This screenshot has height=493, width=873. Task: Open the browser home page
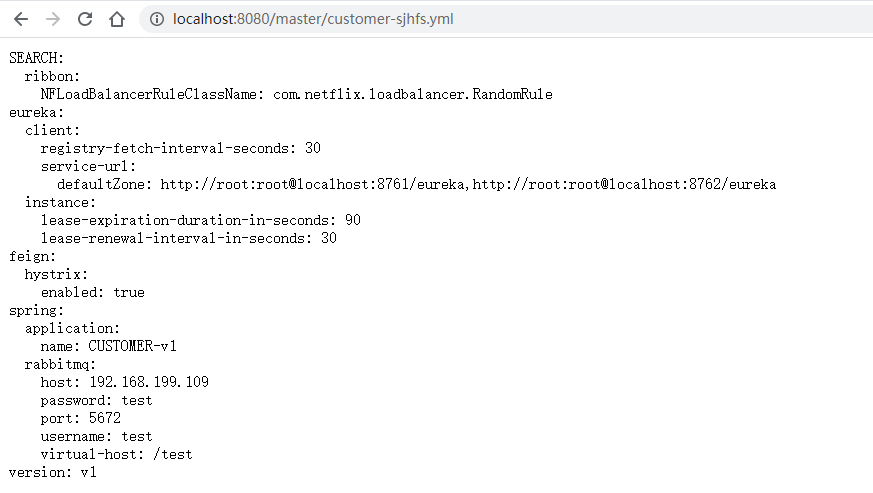[117, 19]
